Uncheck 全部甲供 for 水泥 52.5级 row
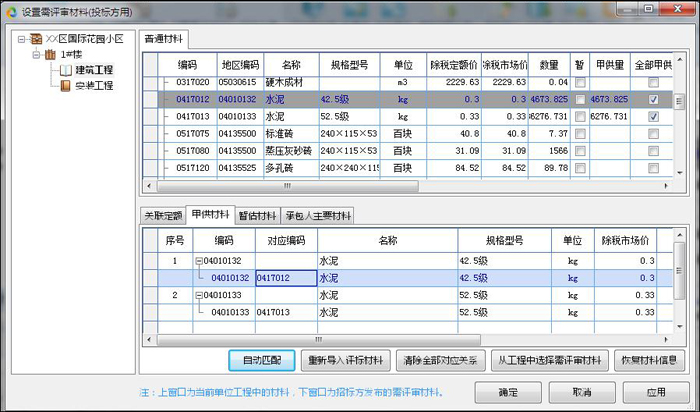Screen dimensions: 700x412 point(653,117)
